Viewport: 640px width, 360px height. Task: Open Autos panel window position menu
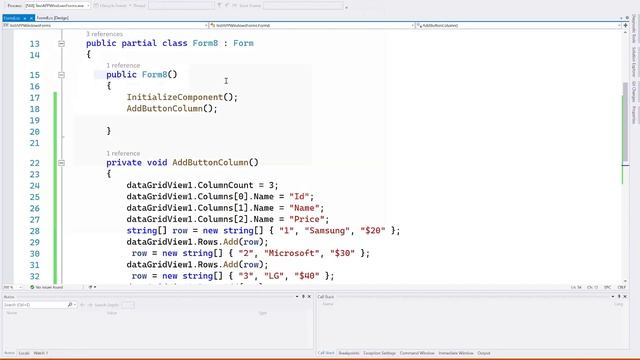(x=297, y=297)
